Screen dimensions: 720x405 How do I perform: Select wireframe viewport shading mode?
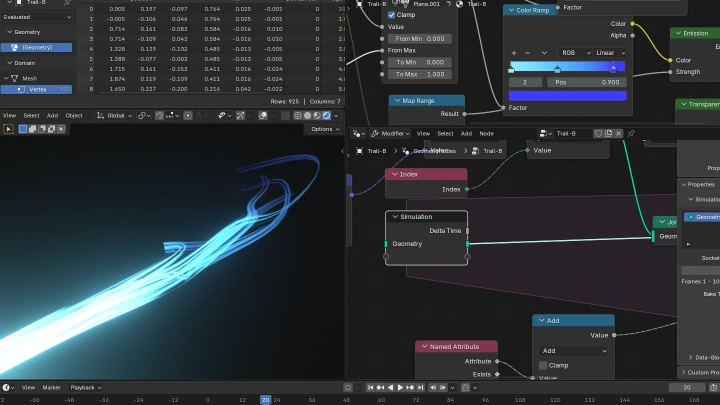tap(298, 116)
